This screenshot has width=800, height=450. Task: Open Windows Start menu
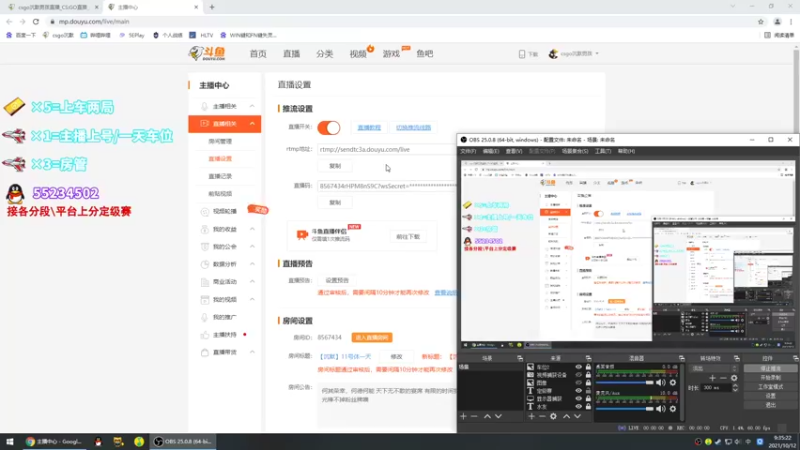coord(10,442)
